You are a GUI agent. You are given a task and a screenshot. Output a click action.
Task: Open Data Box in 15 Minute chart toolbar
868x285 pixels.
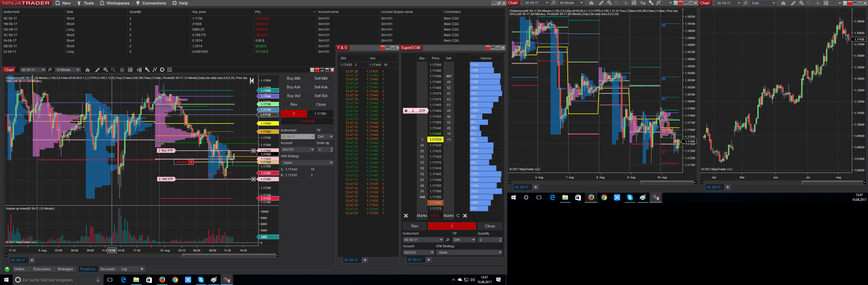pos(130,70)
